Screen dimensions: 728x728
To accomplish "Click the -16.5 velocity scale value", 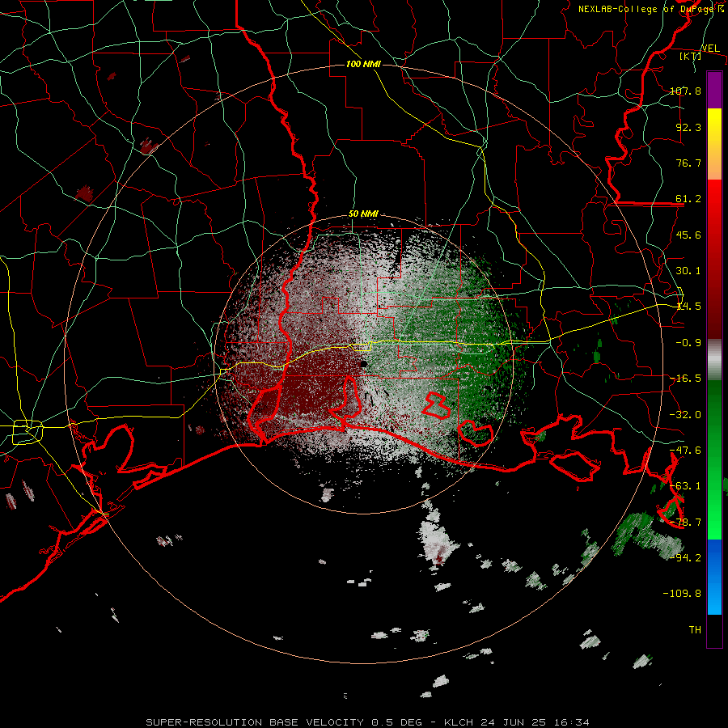I will click(x=685, y=379).
